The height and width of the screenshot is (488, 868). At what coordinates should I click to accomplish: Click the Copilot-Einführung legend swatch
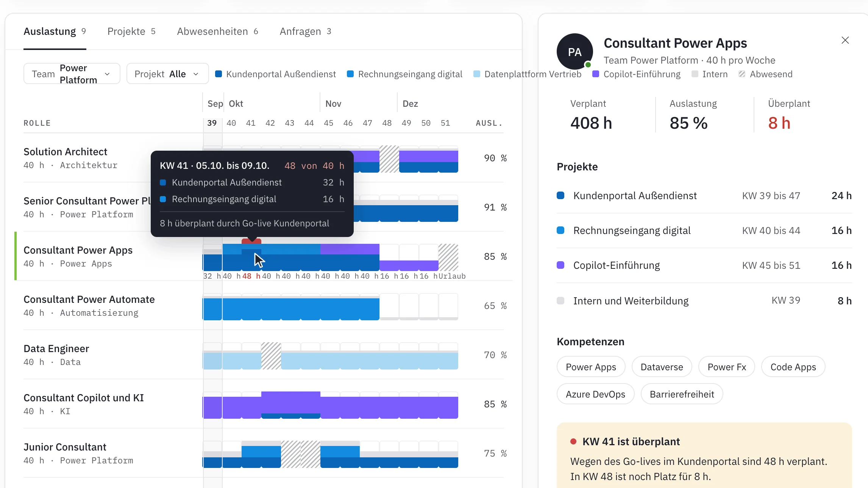(596, 74)
